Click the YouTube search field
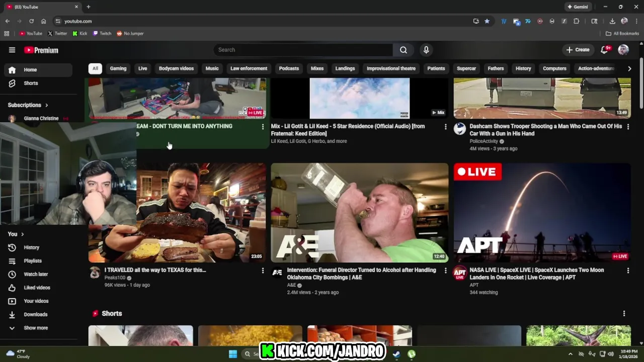644x362 pixels. point(303,50)
